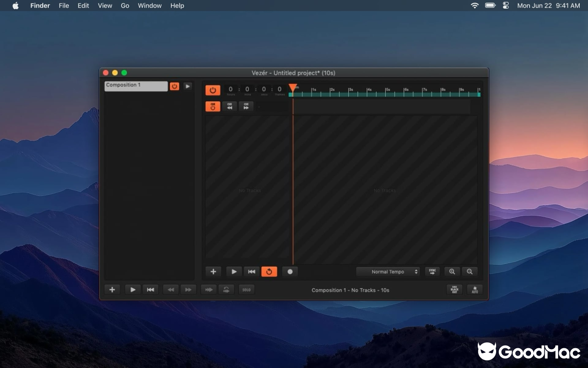Play the composition from the bottom bar

click(x=133, y=289)
